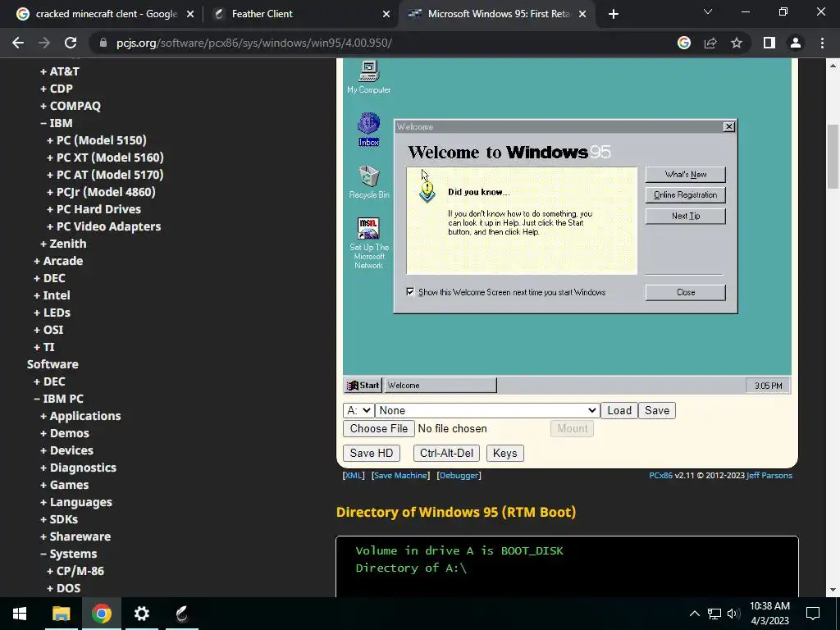This screenshot has width=840, height=630.
Task: Click Close button in Welcome dialog
Action: point(685,292)
